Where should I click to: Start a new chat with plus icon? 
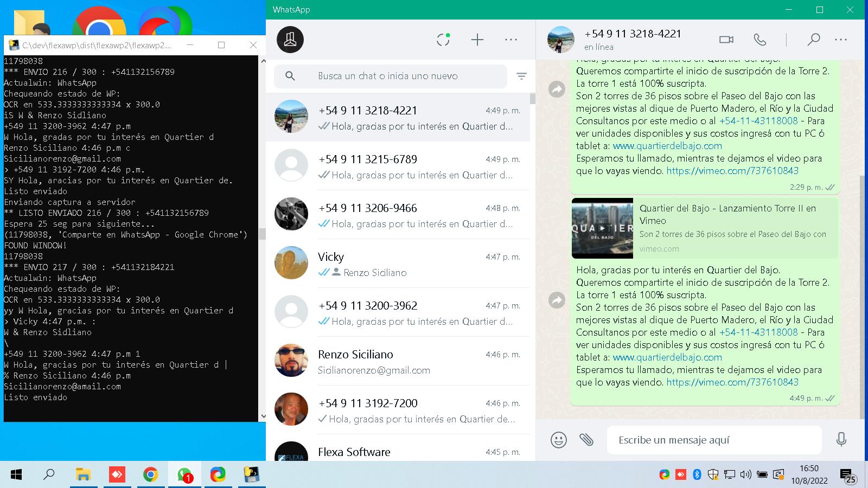pos(477,40)
